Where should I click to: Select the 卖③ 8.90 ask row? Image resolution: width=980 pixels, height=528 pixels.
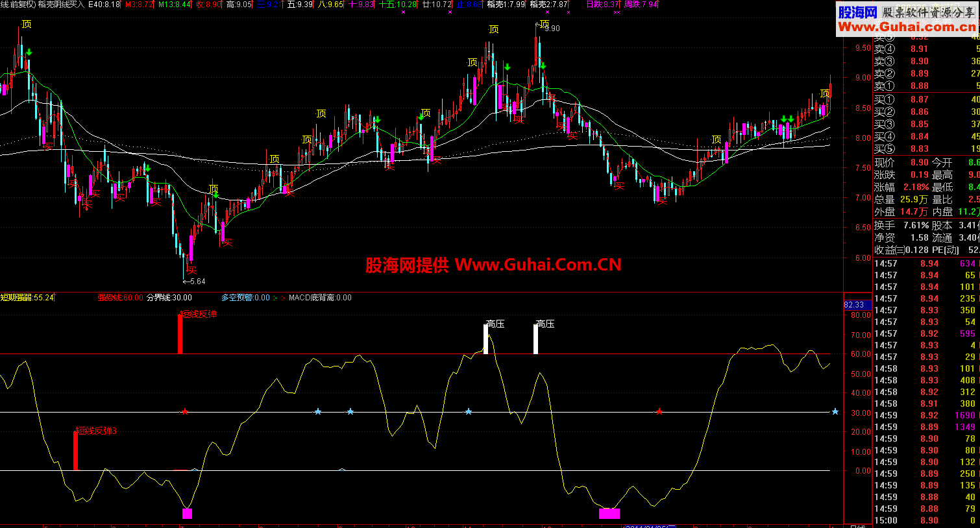click(x=927, y=61)
